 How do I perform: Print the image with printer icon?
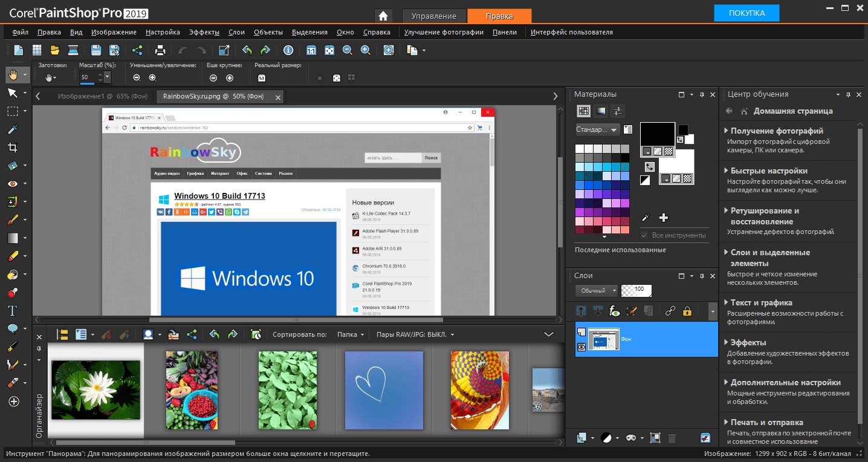click(160, 50)
